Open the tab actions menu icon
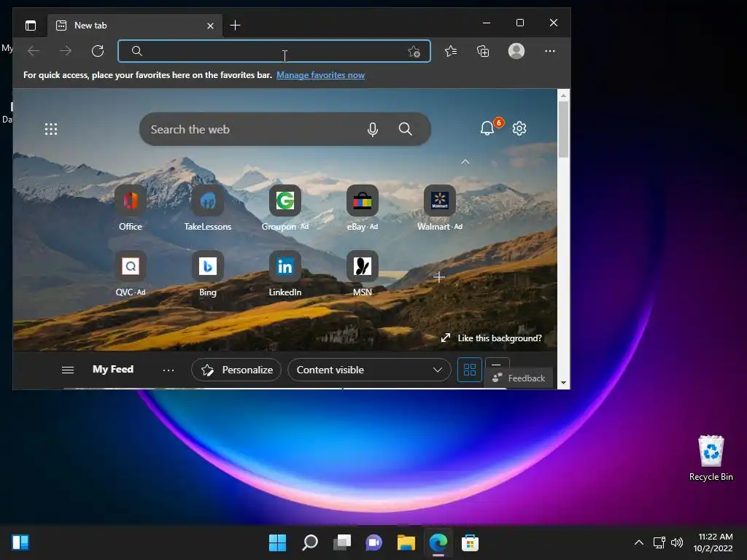Viewport: 747px width, 560px height. pyautogui.click(x=31, y=26)
